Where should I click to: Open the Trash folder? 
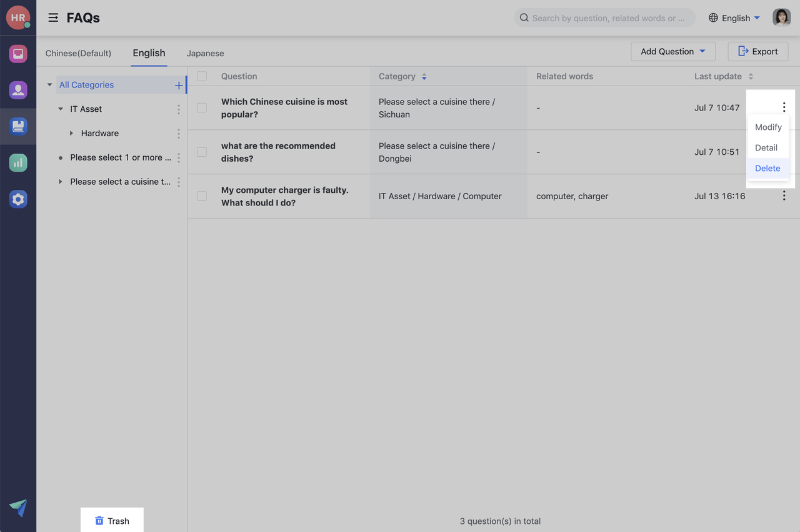pos(112,521)
